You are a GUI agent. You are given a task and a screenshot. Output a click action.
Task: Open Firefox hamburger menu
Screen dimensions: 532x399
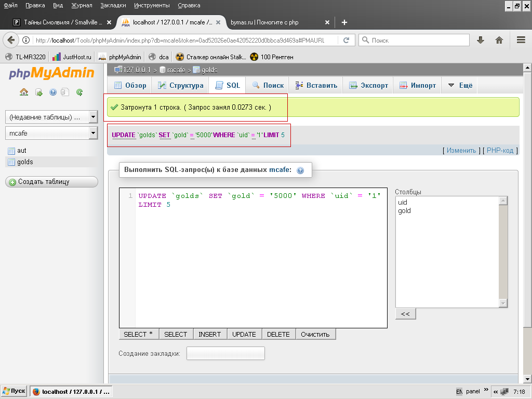point(521,40)
